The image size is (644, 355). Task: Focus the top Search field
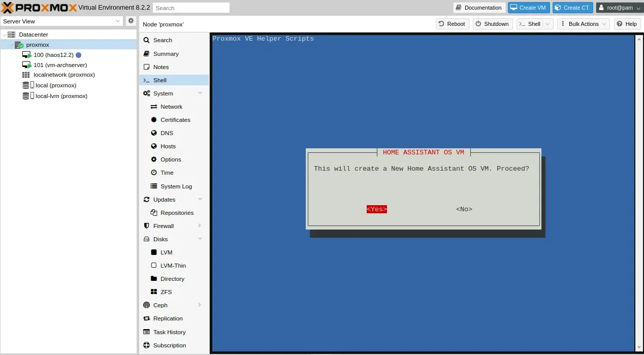pos(191,8)
